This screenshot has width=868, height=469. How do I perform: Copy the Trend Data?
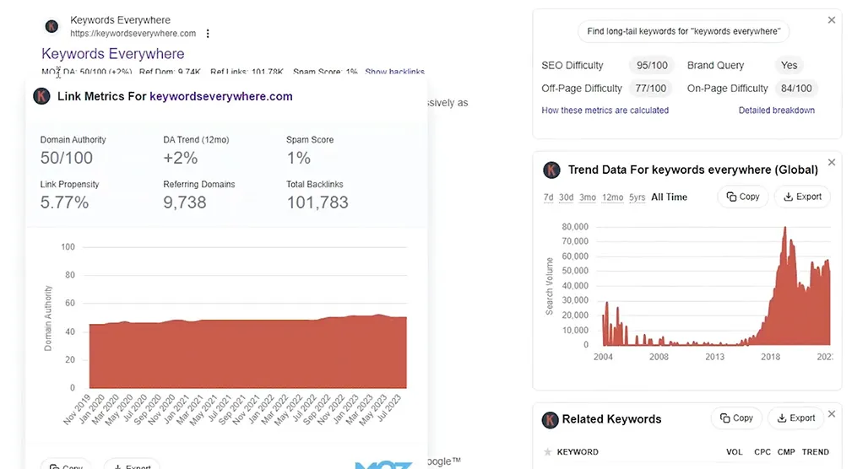[743, 197]
